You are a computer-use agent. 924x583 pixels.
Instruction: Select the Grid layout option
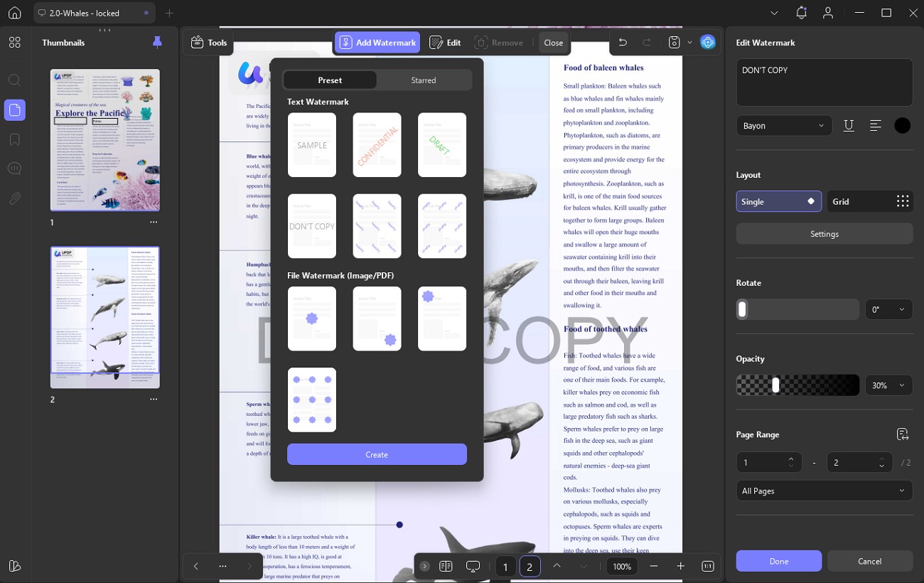(x=870, y=201)
